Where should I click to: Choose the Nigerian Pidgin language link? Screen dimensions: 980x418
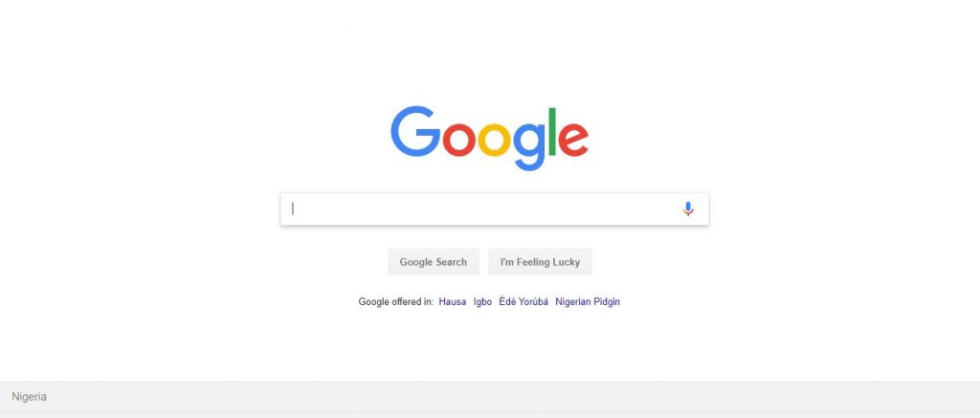588,302
